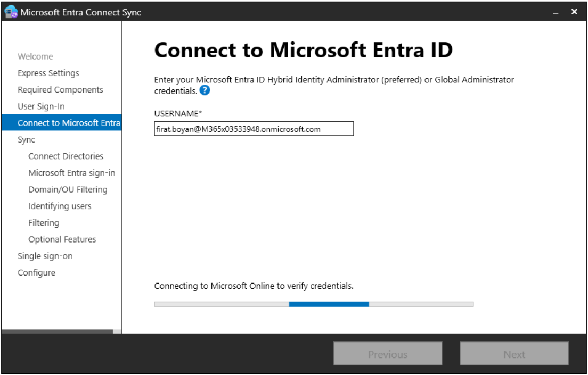
Task: Click the blue help question mark icon
Action: point(205,90)
